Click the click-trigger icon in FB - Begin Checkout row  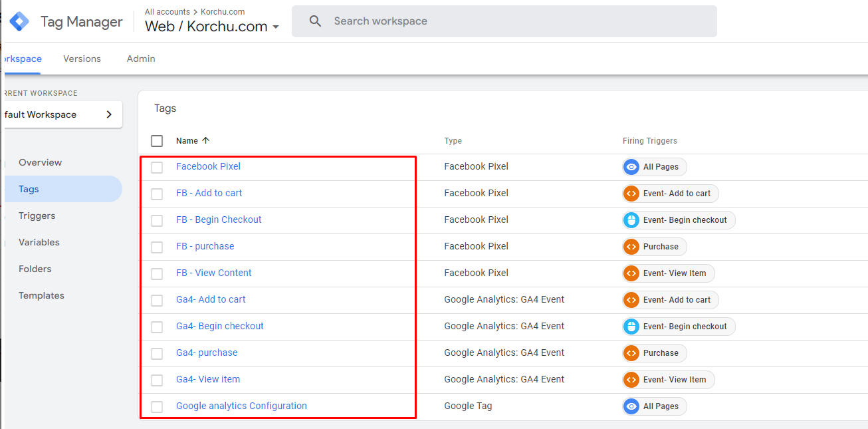(x=631, y=220)
